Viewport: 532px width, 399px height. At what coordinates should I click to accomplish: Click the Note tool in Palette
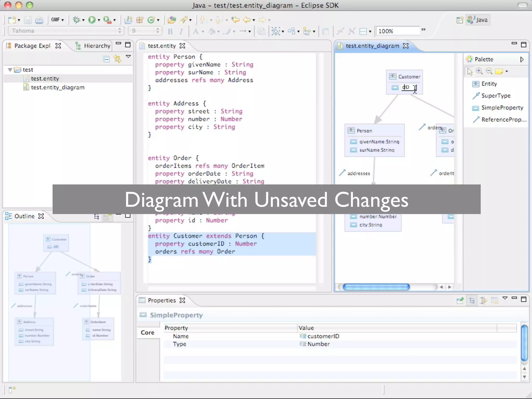click(499, 71)
